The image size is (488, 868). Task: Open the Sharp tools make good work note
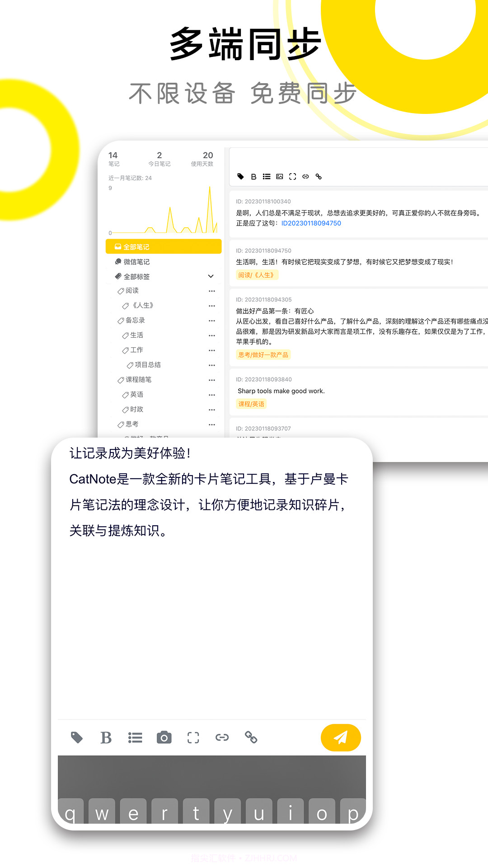(x=359, y=392)
